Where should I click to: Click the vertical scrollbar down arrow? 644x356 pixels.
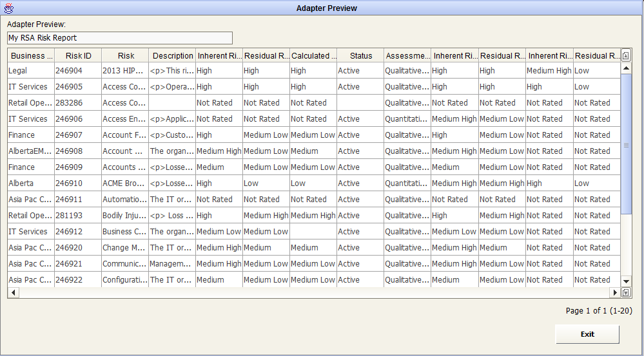[x=626, y=281]
